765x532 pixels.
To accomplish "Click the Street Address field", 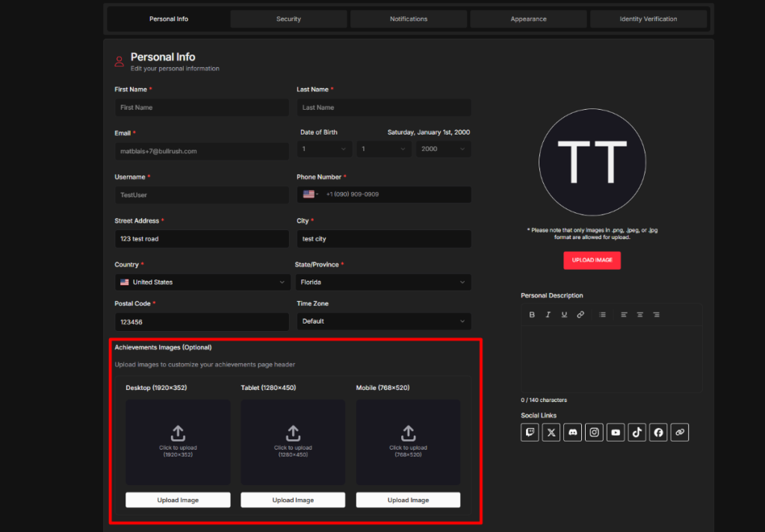I will pyautogui.click(x=202, y=238).
